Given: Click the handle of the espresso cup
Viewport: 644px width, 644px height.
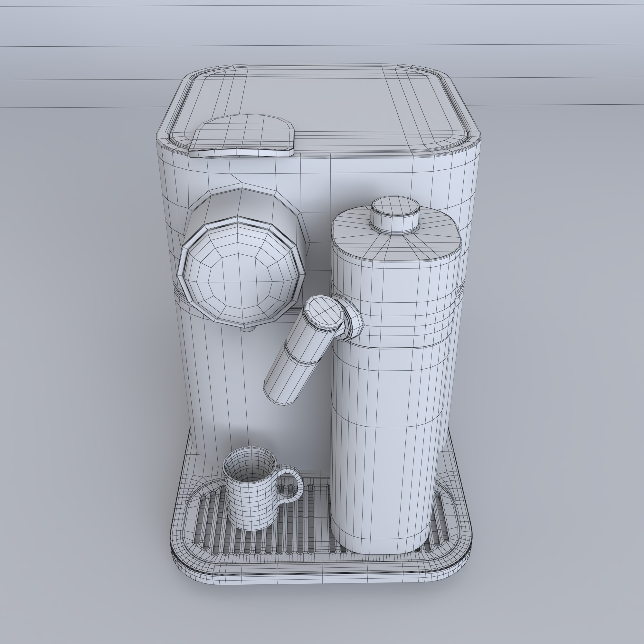Looking at the screenshot, I should click(291, 484).
